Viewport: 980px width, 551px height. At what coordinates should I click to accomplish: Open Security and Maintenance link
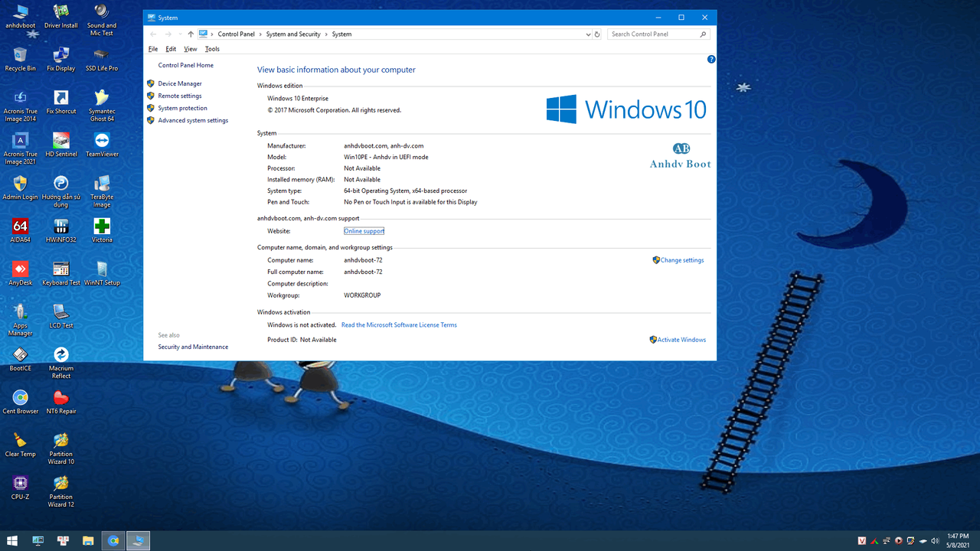(193, 347)
